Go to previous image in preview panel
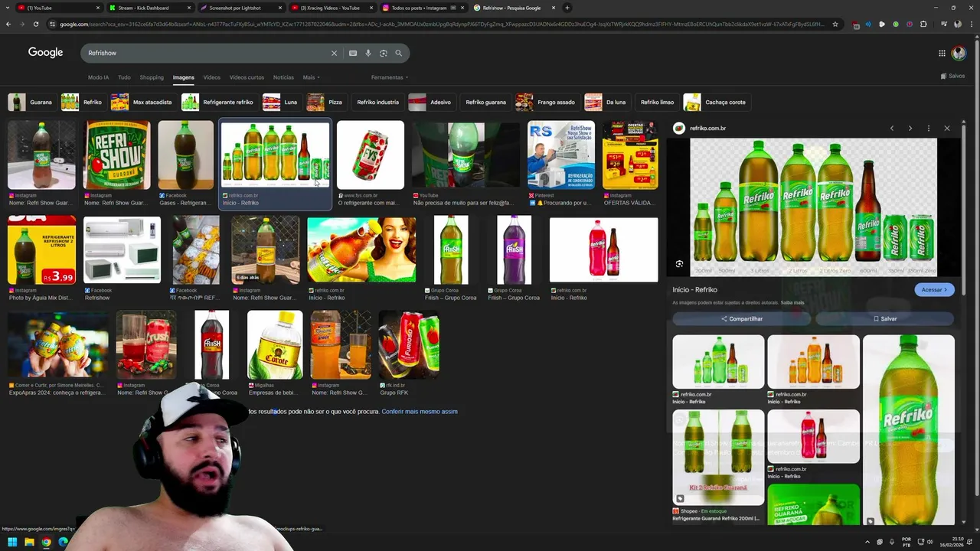Screen dimensions: 980x551 (892, 128)
